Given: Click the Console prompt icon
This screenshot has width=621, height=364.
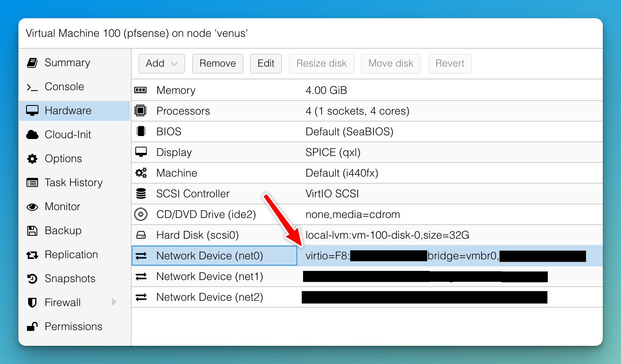Looking at the screenshot, I should pos(32,87).
